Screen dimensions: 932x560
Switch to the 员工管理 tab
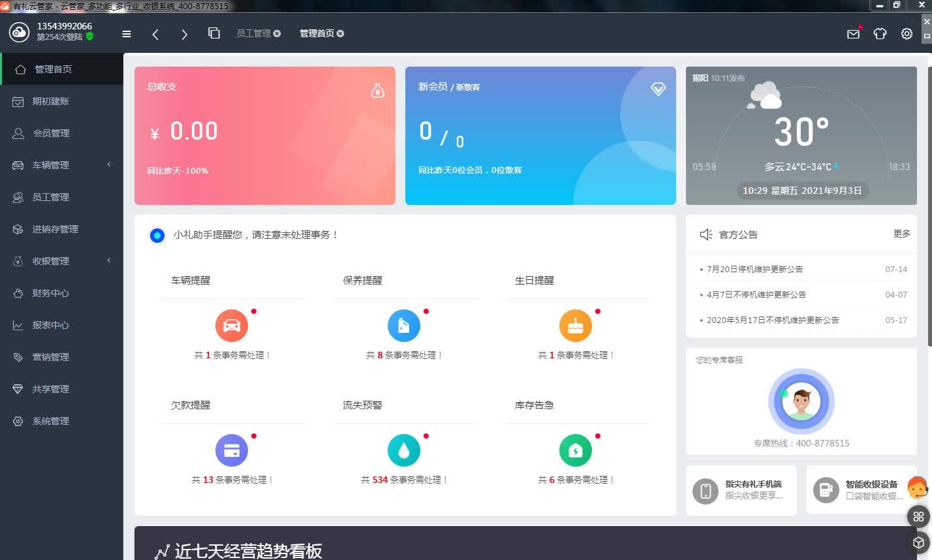coord(253,33)
